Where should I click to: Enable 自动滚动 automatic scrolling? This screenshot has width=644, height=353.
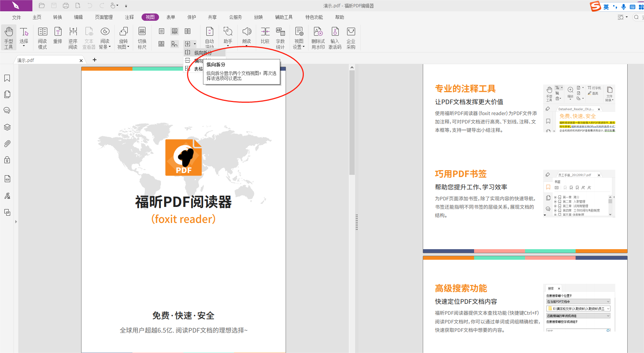[209, 36]
